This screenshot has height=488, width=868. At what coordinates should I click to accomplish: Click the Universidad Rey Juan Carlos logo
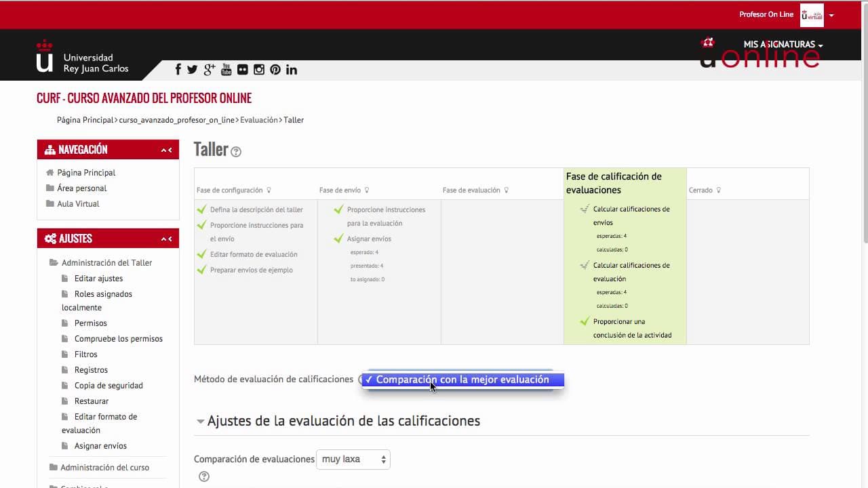82,57
